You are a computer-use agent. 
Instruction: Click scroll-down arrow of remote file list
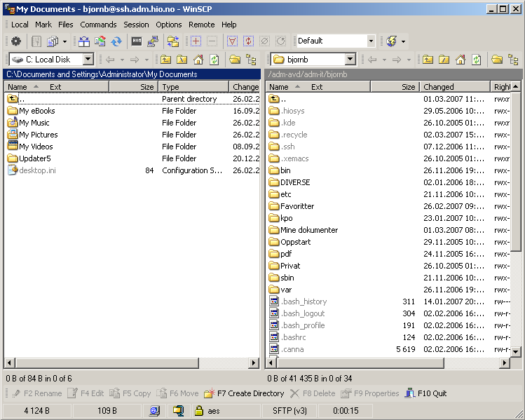click(516, 352)
